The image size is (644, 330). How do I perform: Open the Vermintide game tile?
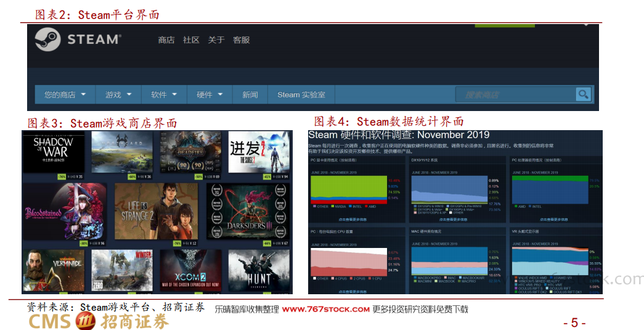pos(54,270)
